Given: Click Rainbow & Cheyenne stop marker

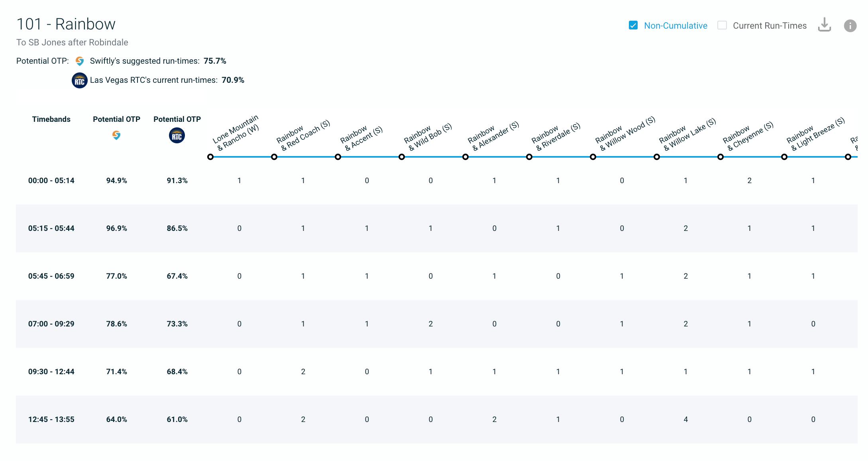Looking at the screenshot, I should click(721, 157).
